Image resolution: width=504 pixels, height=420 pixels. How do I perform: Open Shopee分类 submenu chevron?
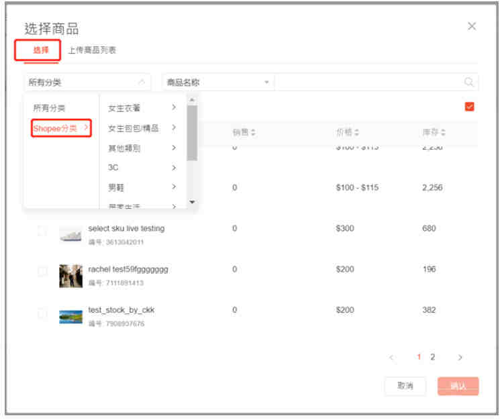point(86,127)
